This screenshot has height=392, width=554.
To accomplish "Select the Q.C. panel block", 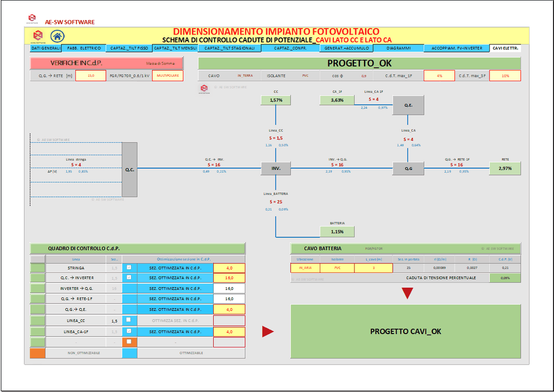I will (130, 169).
